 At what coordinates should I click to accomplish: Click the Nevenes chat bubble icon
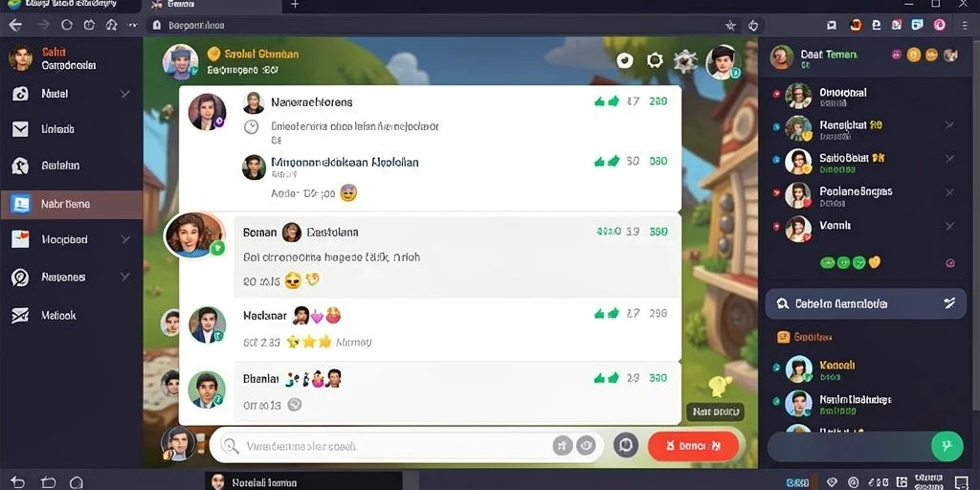coord(20,278)
